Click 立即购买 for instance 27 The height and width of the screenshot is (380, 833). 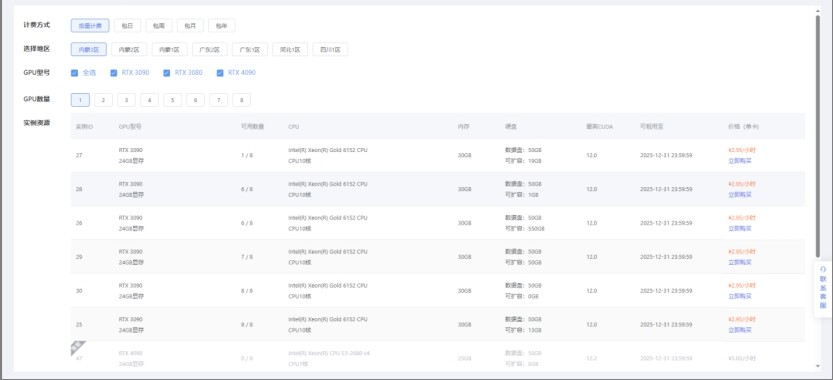point(740,161)
